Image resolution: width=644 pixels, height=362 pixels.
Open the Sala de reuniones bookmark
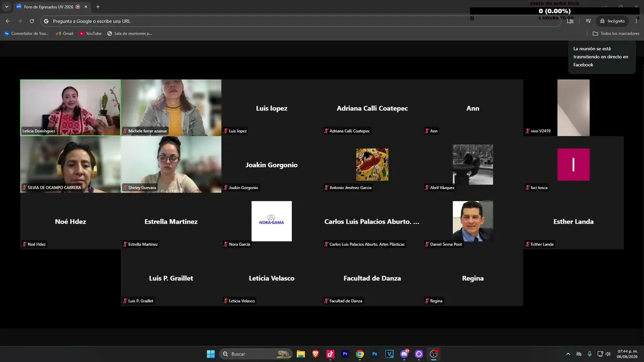coord(130,34)
